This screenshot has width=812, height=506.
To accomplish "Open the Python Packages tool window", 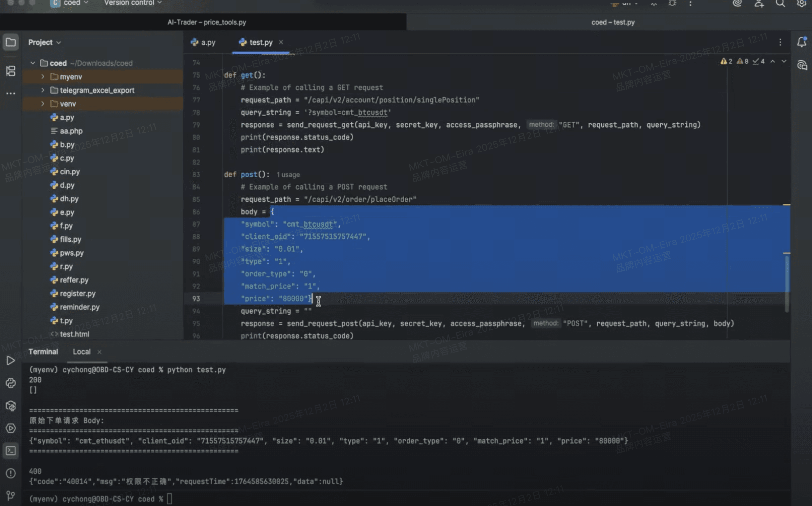I will coord(11,406).
